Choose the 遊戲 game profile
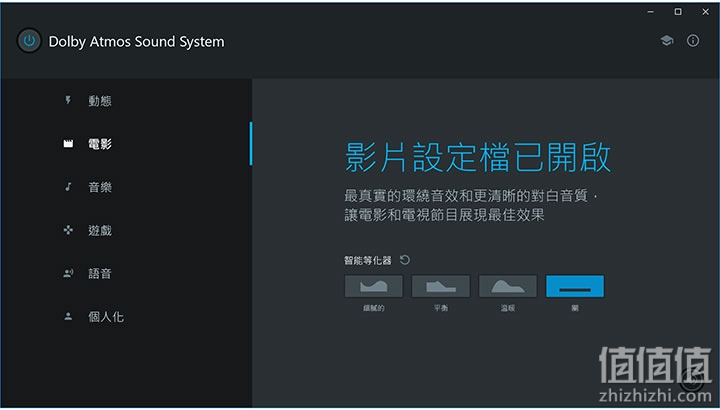Viewport: 720px width, 410px height. pos(126,230)
